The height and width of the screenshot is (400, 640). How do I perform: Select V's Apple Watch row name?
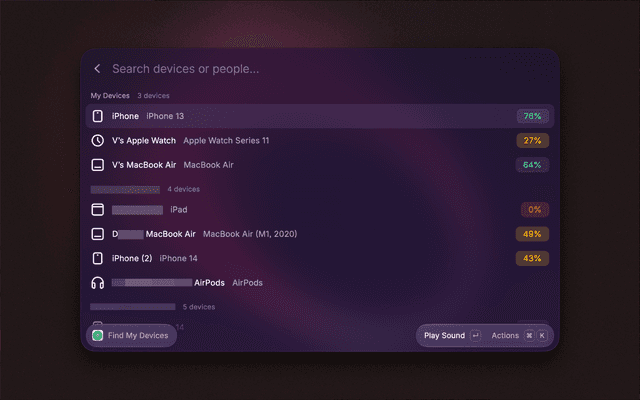pos(144,140)
